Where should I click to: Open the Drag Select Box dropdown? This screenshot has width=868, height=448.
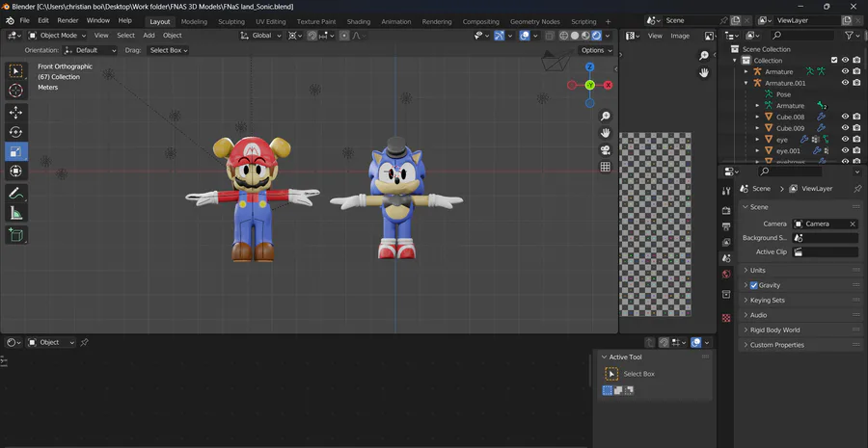(x=168, y=50)
